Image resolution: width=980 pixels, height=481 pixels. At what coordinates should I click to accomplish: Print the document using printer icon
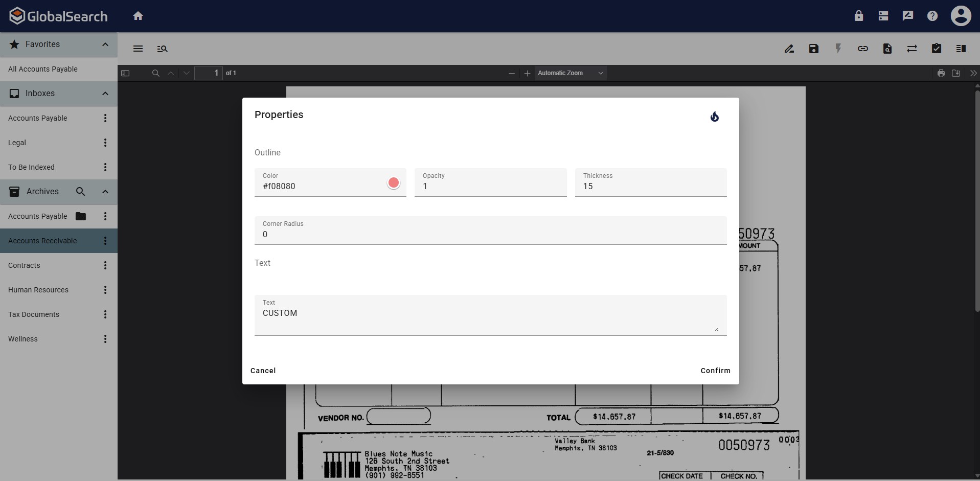[x=941, y=73]
